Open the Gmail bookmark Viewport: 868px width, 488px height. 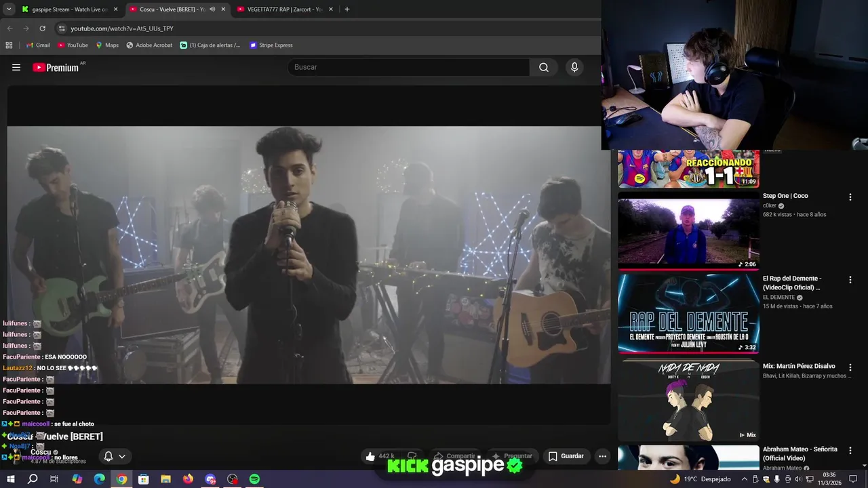click(38, 45)
